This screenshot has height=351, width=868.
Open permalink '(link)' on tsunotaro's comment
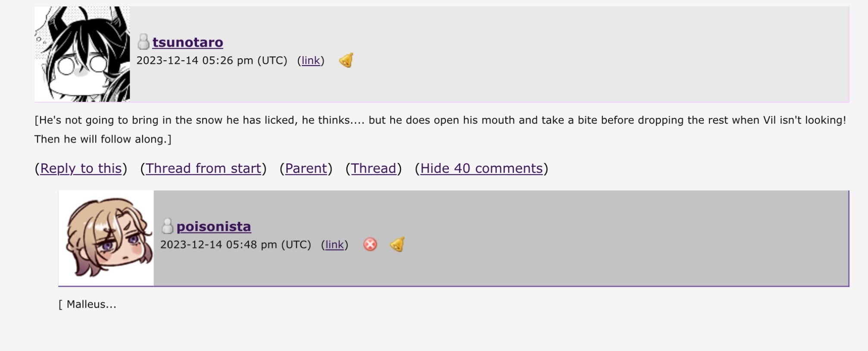311,60
